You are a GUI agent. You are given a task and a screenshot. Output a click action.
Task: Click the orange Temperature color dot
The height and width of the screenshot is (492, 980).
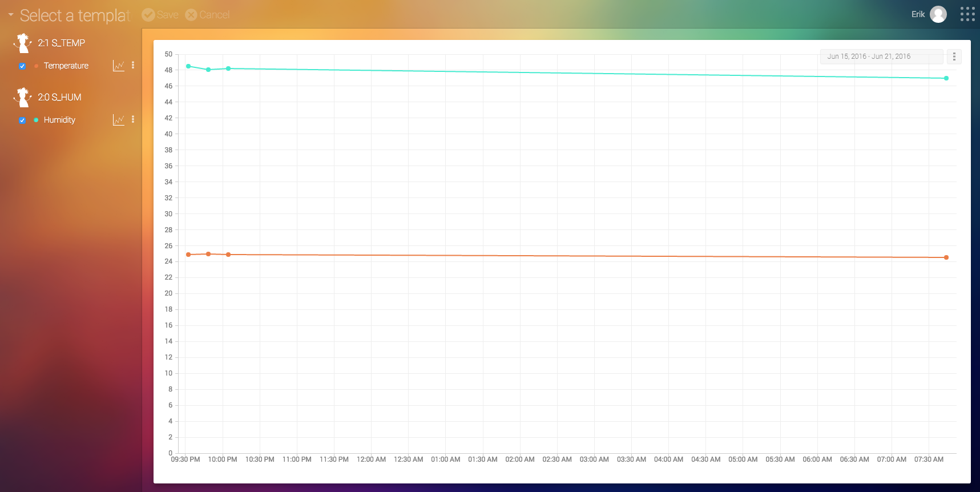coord(36,66)
